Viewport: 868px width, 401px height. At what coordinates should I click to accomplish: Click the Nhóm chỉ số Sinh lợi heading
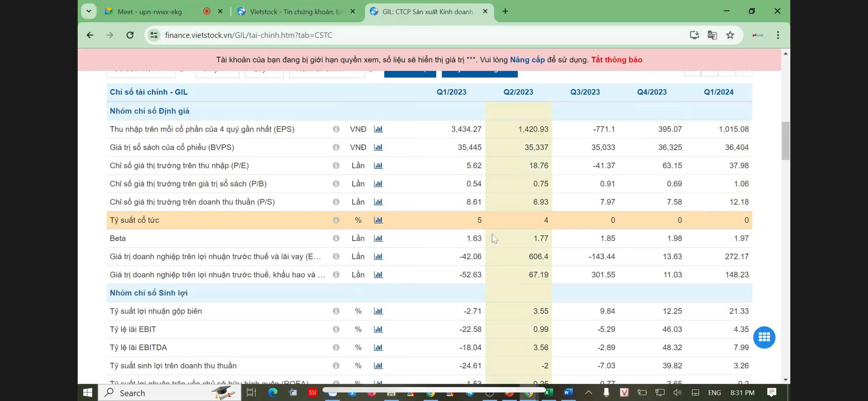tap(149, 293)
